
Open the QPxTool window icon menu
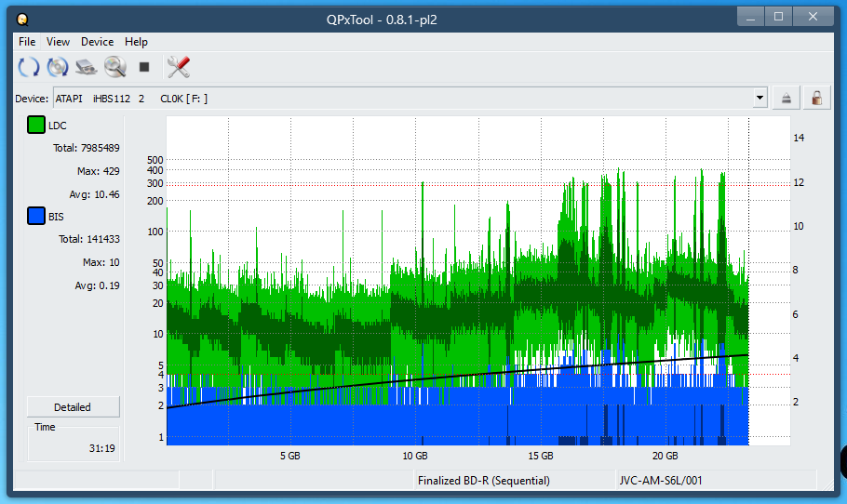click(x=23, y=18)
